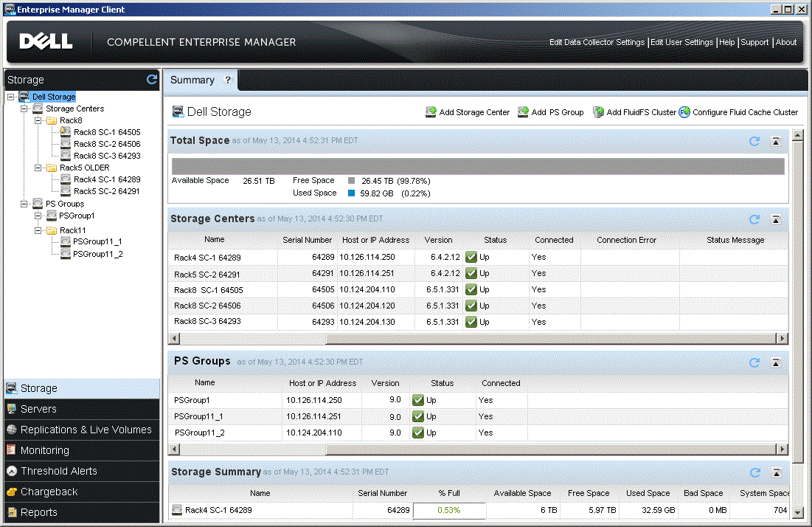Image resolution: width=812 pixels, height=527 pixels.
Task: Refresh the Storage navigation pane
Action: click(152, 79)
